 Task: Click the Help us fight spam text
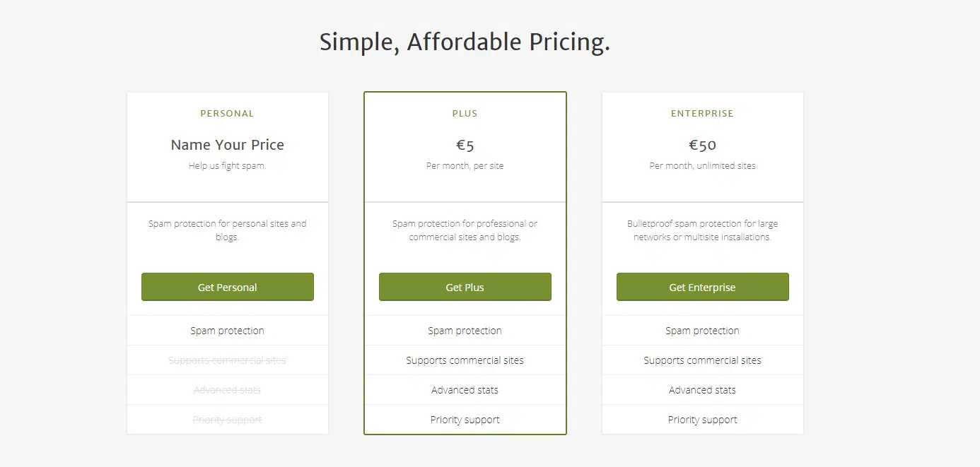click(x=227, y=166)
